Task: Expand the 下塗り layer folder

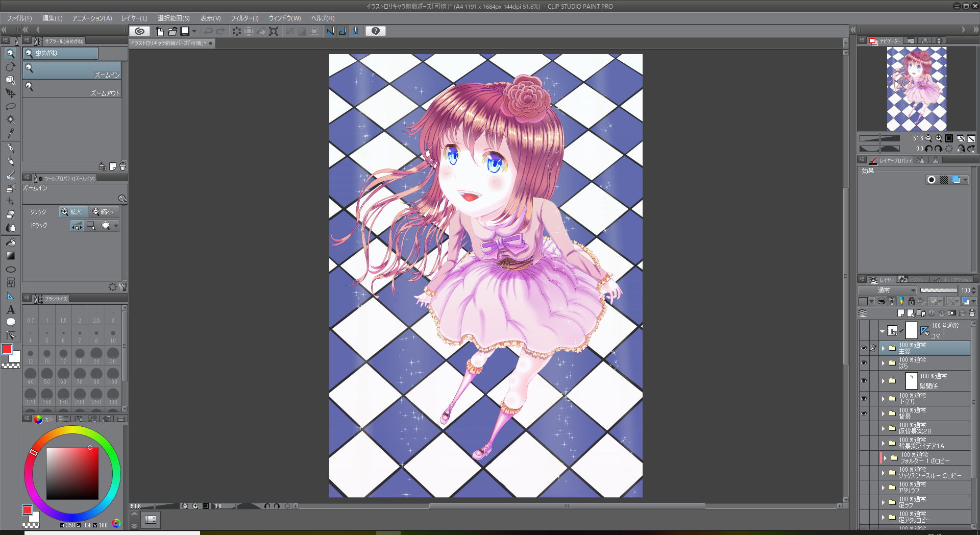Action: click(883, 399)
